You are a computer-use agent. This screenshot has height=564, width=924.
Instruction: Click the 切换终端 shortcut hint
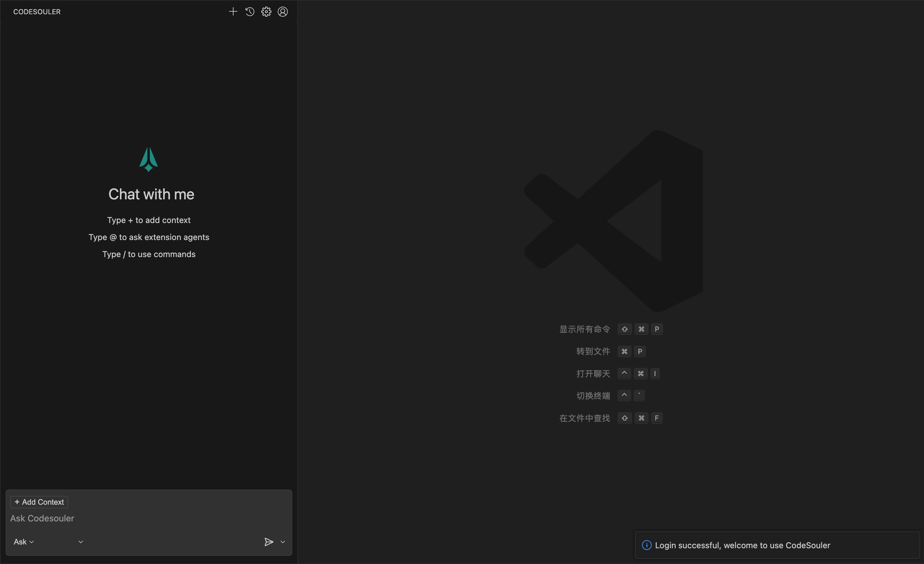593,396
